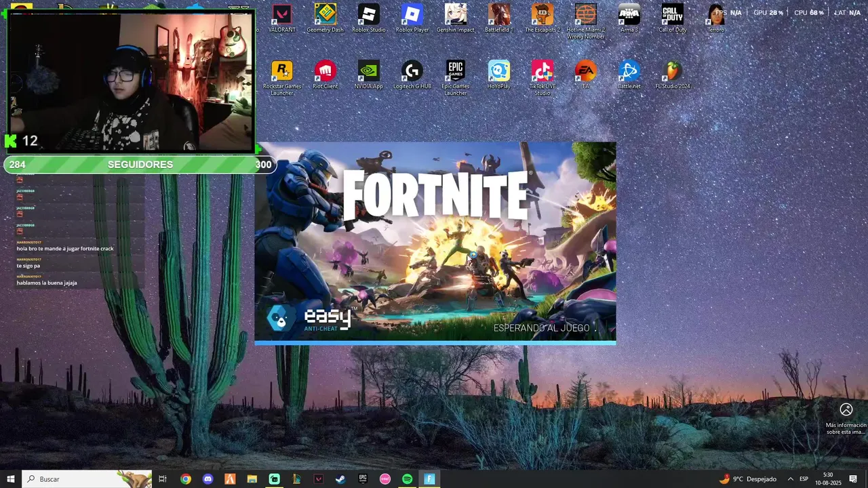Show hidden system tray icons

[x=790, y=479]
